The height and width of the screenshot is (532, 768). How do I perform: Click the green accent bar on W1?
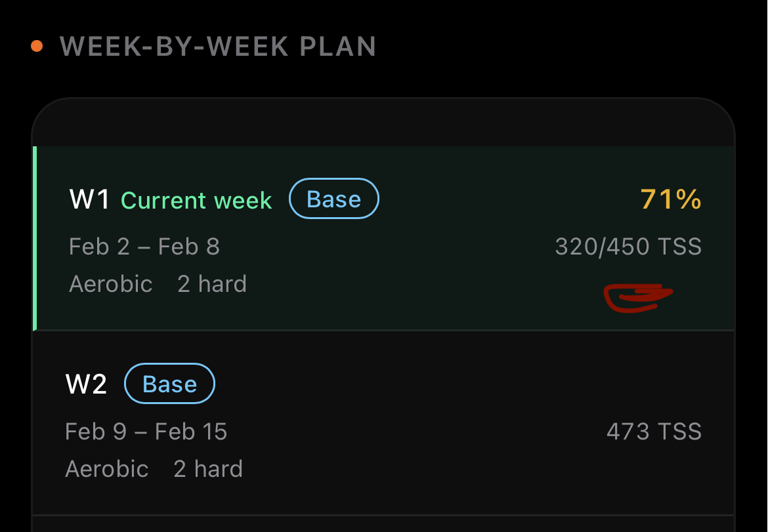34,237
